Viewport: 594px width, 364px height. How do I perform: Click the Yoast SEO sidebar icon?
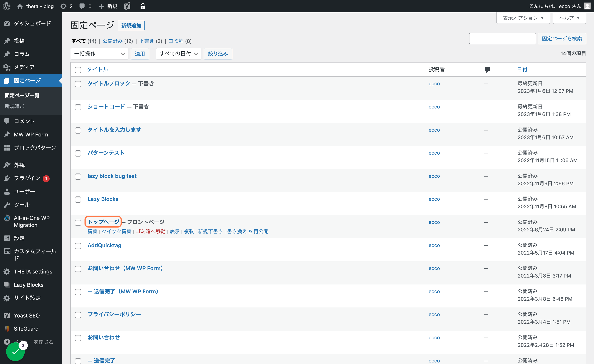7,316
